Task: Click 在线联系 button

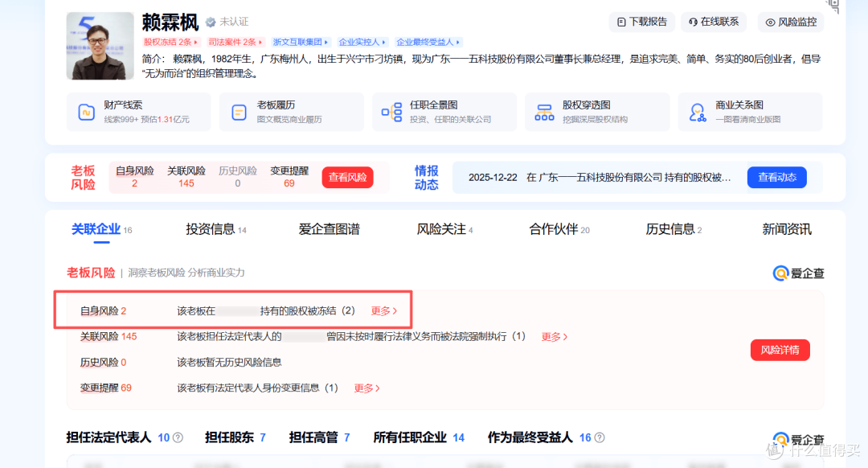Action: [714, 23]
